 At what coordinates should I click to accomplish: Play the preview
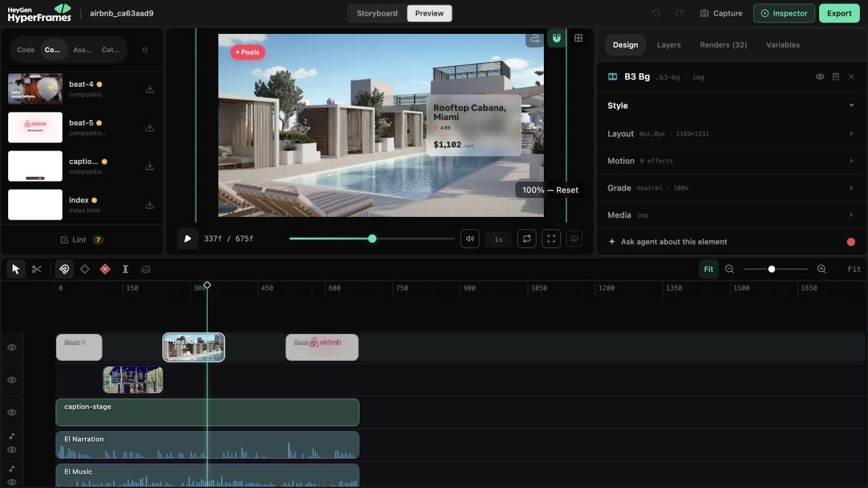[x=188, y=239]
